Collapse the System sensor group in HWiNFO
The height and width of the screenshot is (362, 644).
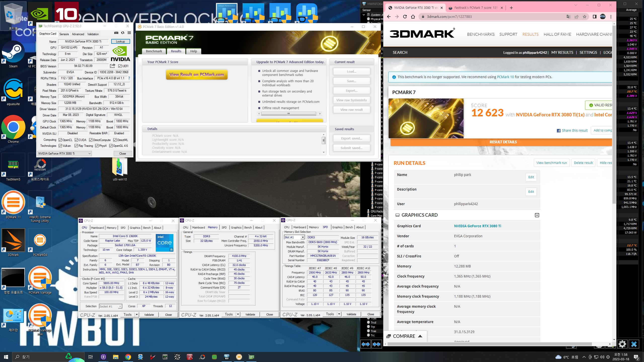point(364,15)
